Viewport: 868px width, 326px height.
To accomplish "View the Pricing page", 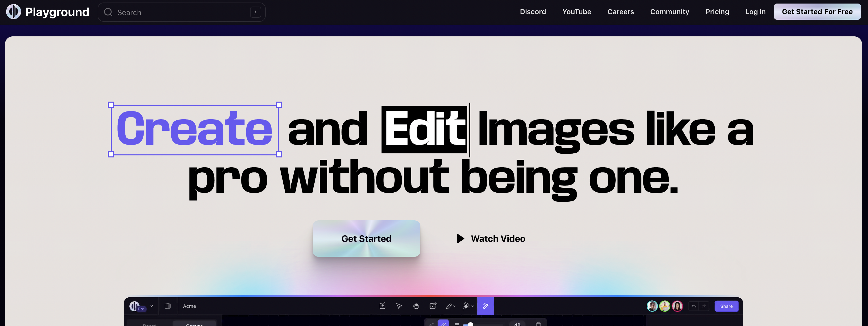I will pyautogui.click(x=717, y=12).
